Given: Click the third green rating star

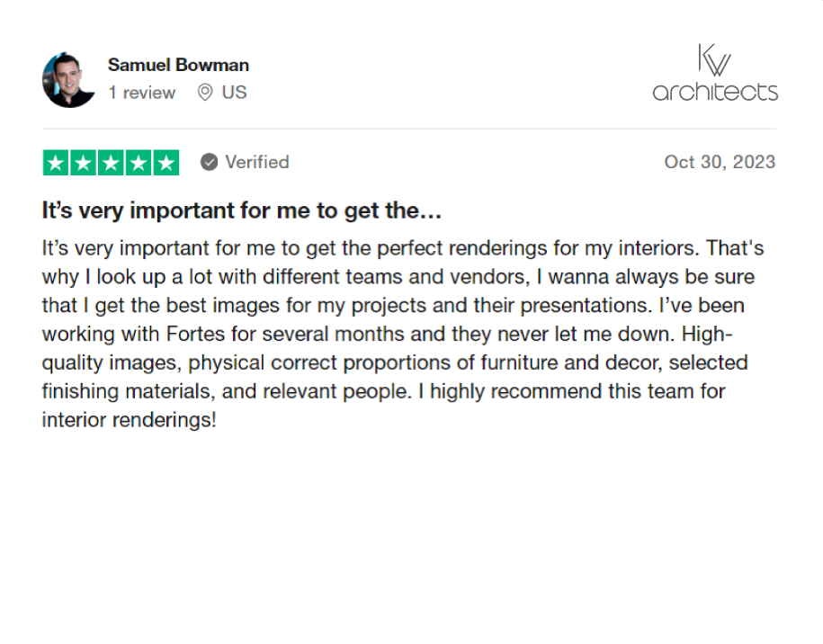Looking at the screenshot, I should pos(111,163).
